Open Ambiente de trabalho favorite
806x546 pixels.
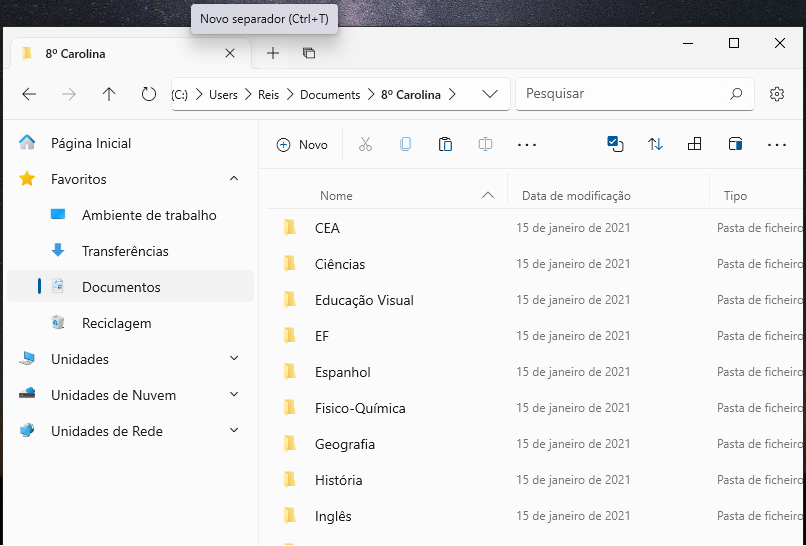[x=131, y=215]
